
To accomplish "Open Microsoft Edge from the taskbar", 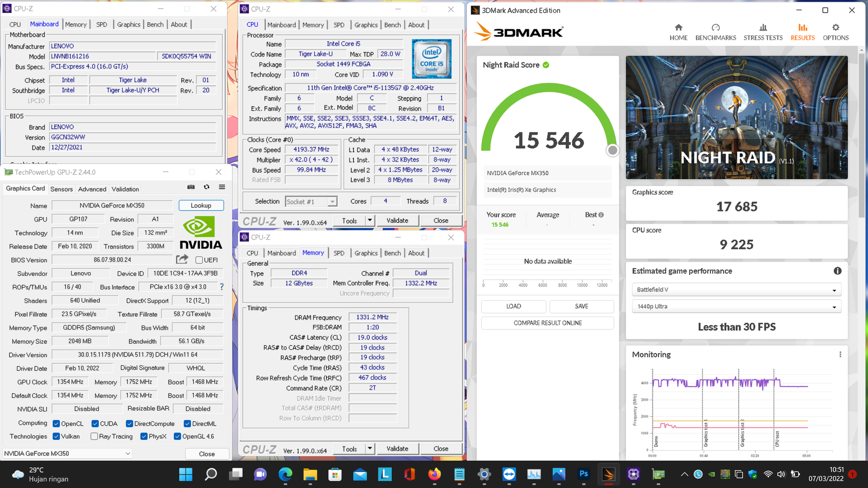I will click(x=285, y=474).
